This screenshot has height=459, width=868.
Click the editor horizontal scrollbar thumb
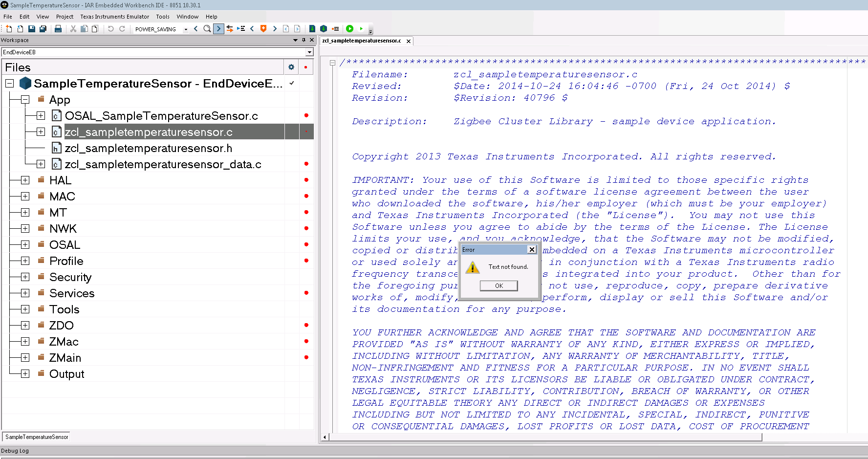click(x=546, y=437)
